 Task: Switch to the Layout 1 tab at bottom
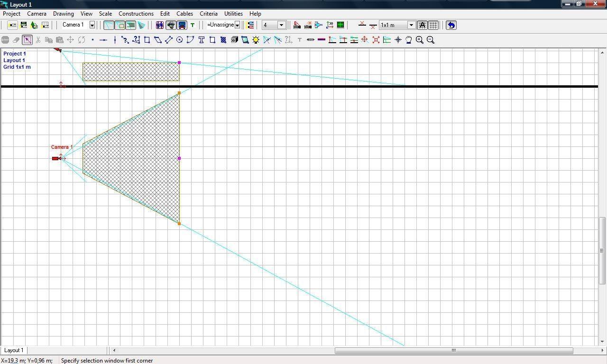[x=14, y=350]
